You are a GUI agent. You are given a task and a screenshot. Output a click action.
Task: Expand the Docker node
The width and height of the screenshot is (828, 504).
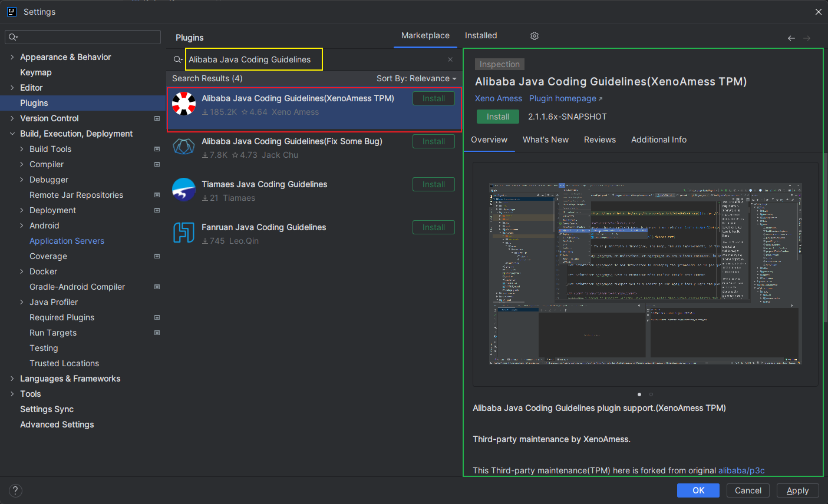tap(22, 271)
